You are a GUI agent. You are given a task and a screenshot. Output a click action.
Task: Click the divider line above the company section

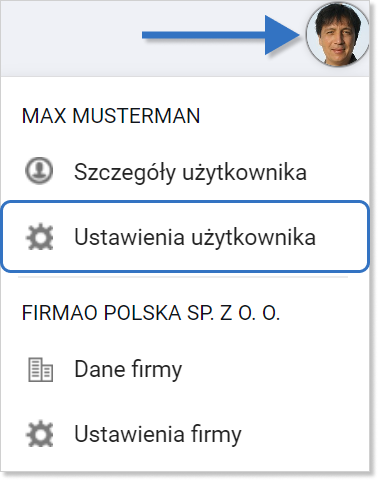[x=183, y=277]
